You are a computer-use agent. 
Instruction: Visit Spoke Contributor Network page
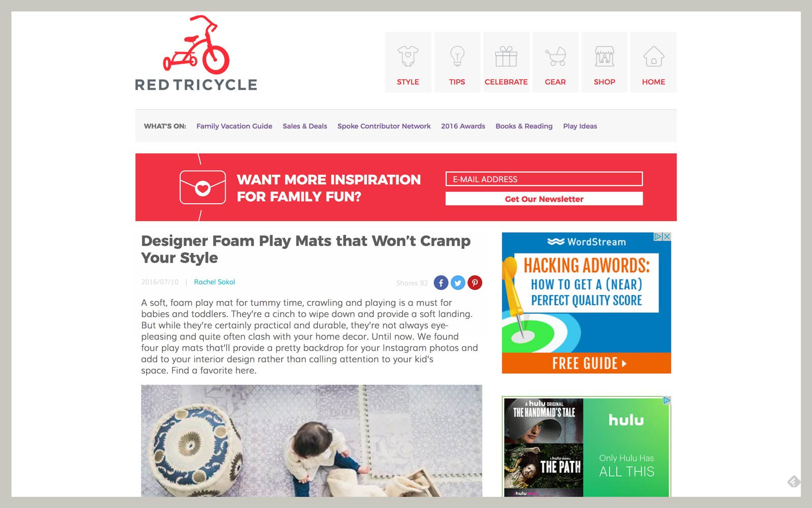point(384,126)
